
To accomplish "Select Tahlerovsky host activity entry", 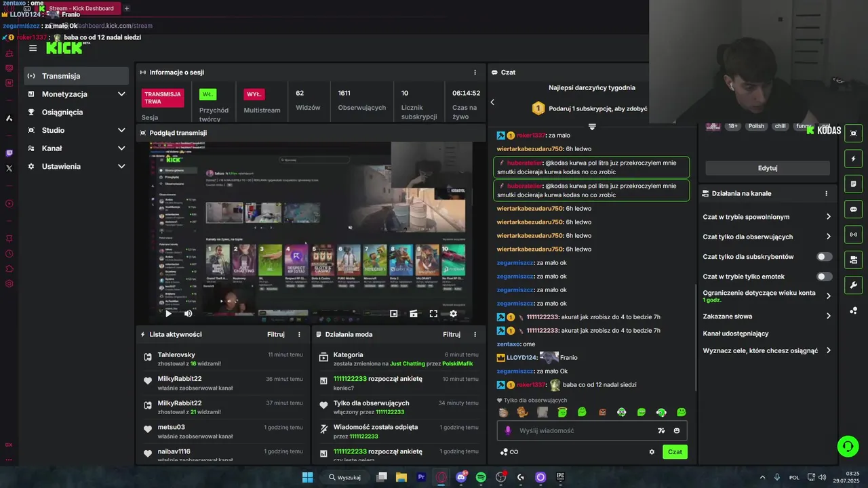I will 222,359.
